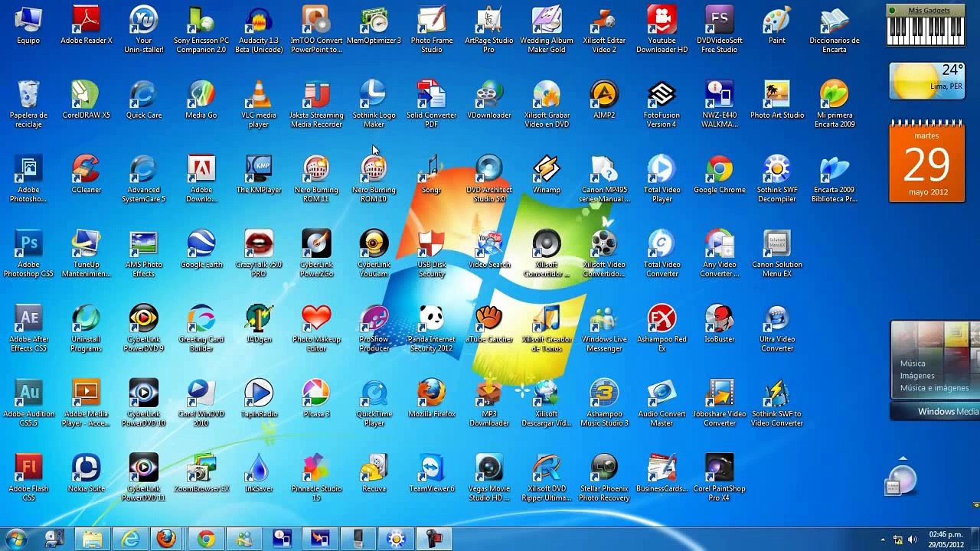Select Música in Media Center gadget
980x551 pixels.
913,364
